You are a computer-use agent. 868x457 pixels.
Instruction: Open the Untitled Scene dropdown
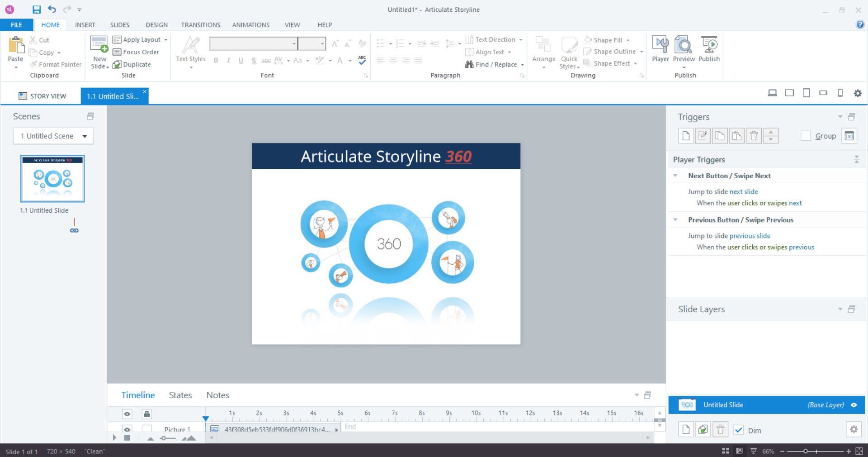(x=53, y=136)
